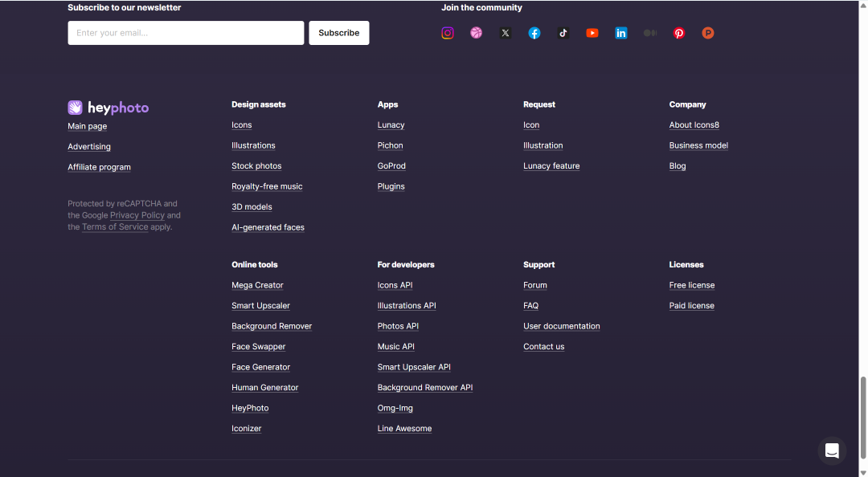Open the TikTok community icon
This screenshot has width=868, height=477.
pyautogui.click(x=563, y=33)
